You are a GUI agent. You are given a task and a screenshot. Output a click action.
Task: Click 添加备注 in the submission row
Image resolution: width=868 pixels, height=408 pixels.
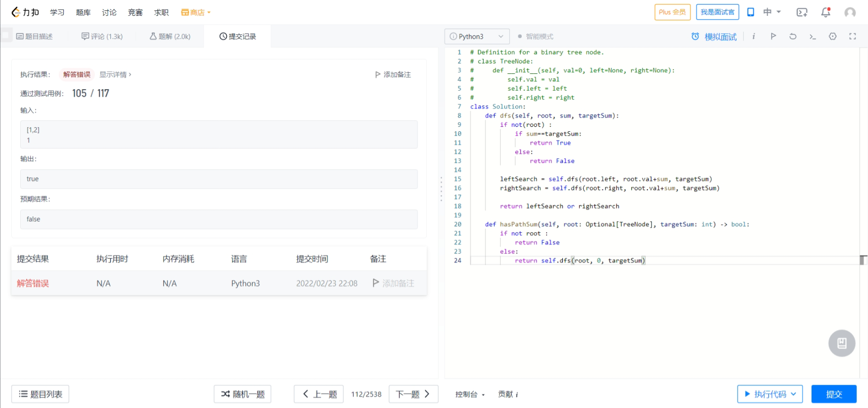click(393, 283)
